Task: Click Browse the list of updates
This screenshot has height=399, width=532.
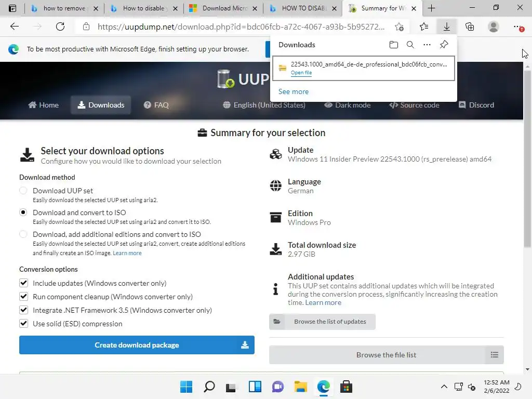Action: tap(322, 321)
